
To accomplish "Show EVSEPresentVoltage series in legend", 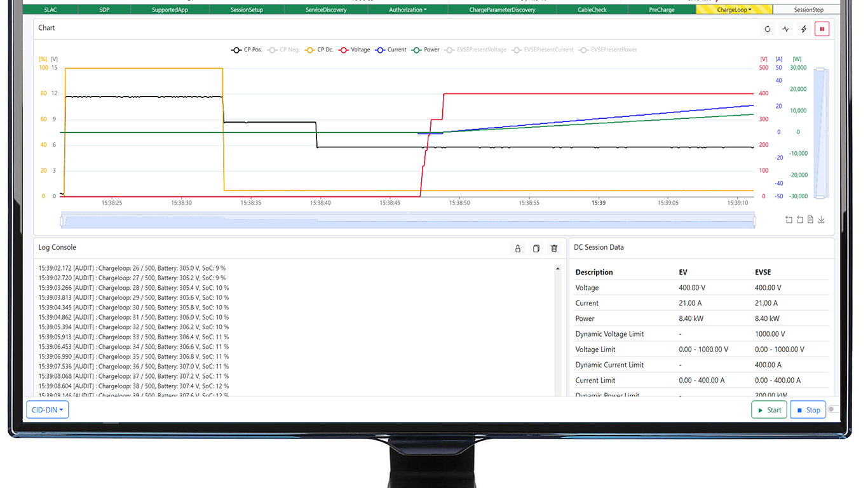I will (476, 50).
